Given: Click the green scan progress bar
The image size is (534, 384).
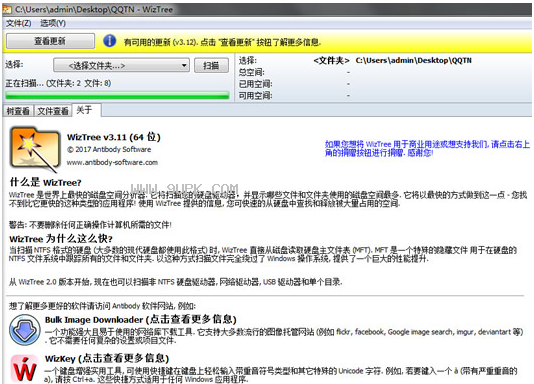Looking at the screenshot, I should [x=117, y=96].
